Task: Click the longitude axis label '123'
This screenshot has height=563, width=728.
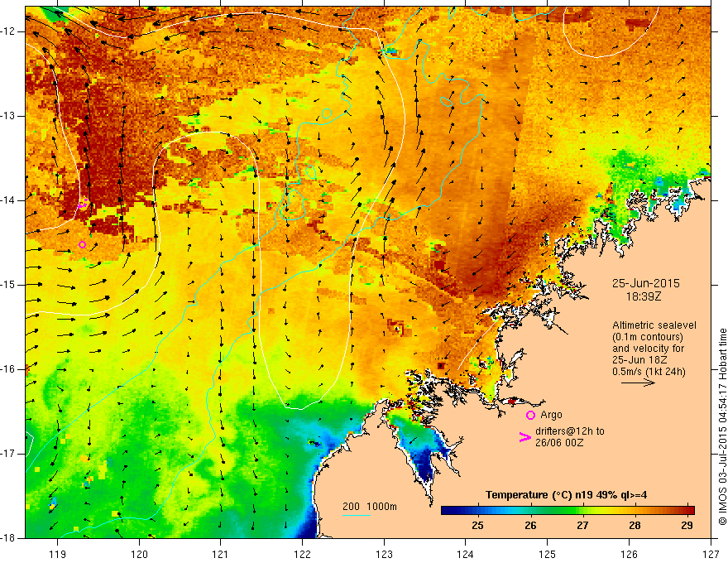Action: click(384, 554)
